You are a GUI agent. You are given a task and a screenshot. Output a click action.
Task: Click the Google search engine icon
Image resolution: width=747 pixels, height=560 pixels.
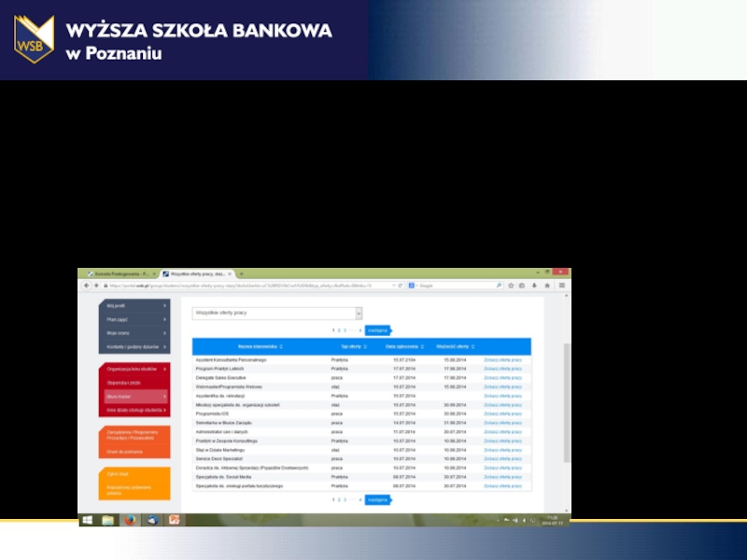click(x=411, y=286)
